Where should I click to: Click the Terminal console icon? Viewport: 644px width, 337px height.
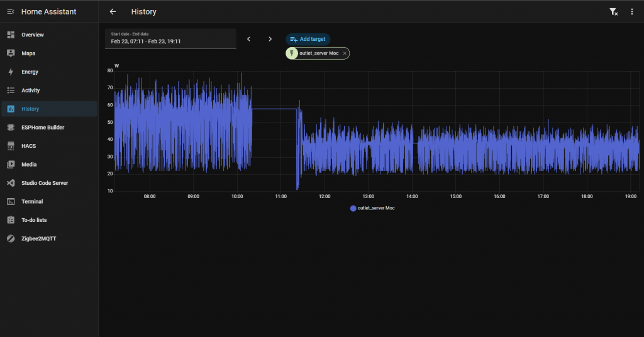tap(11, 202)
